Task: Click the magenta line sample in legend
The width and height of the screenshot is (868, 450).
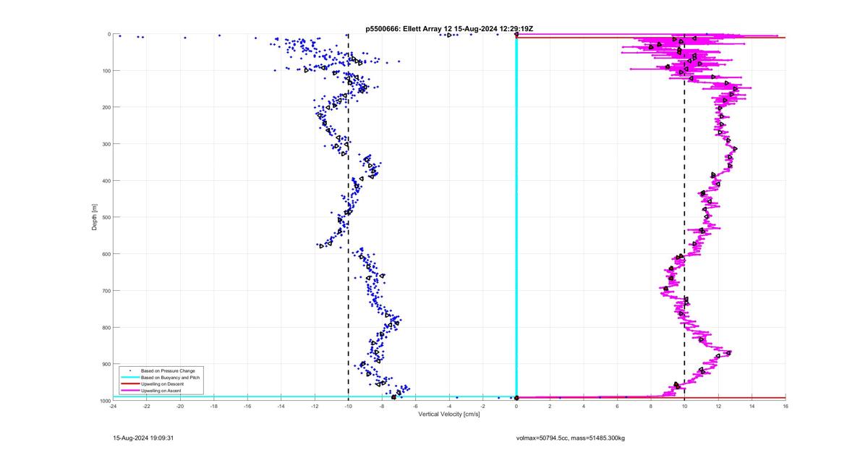Action: pyautogui.click(x=129, y=391)
